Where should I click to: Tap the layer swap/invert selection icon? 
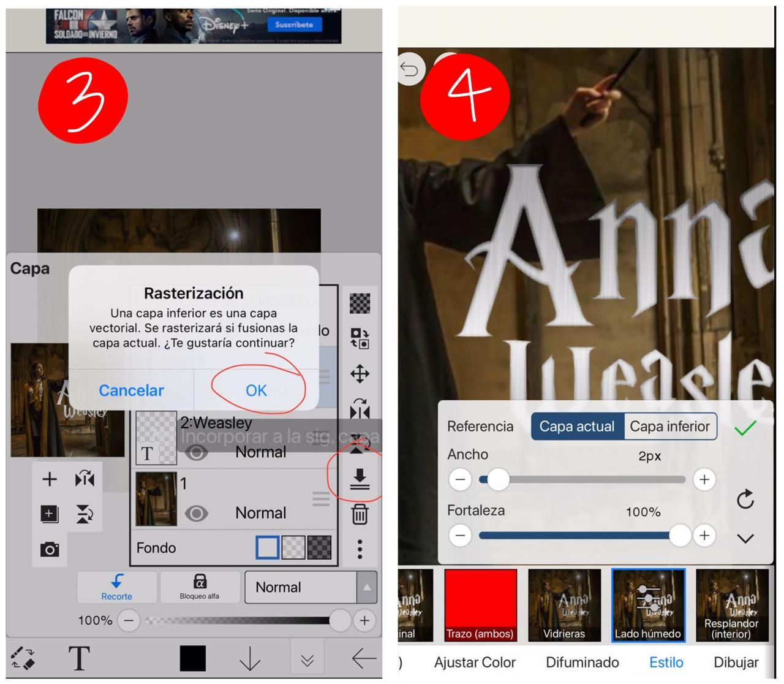point(360,338)
